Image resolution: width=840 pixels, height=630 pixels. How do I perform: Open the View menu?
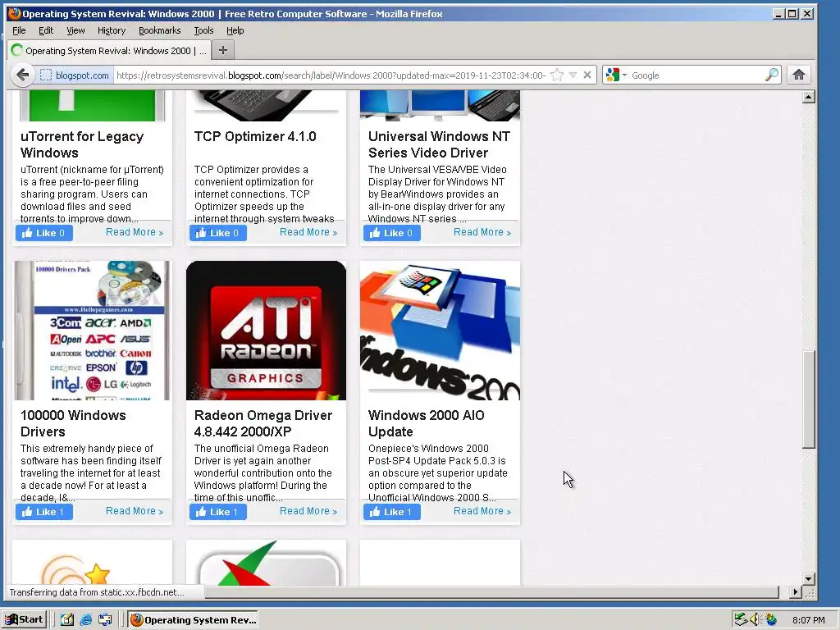(x=75, y=30)
